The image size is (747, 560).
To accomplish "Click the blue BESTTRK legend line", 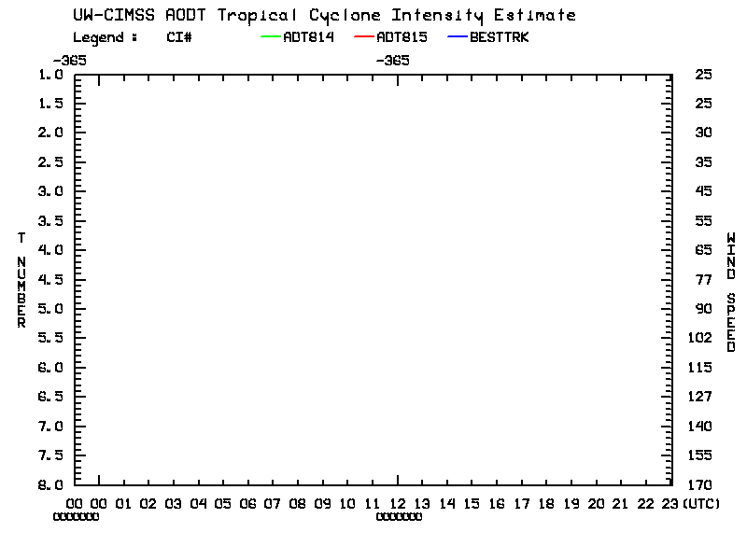I will 457,38.
